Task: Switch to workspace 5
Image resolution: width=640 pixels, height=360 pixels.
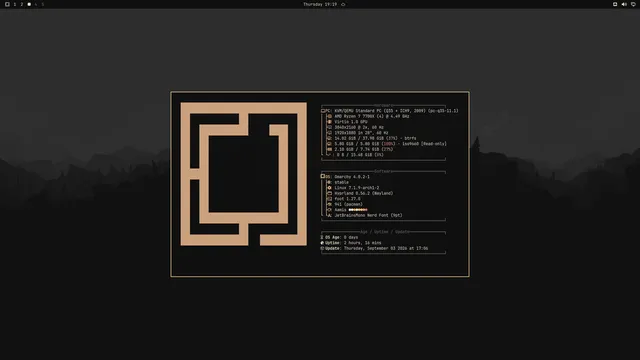Action: pos(43,4)
